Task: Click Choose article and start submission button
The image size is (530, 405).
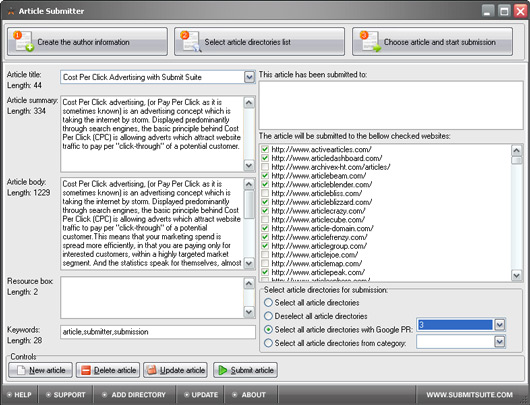Action: click(x=432, y=42)
